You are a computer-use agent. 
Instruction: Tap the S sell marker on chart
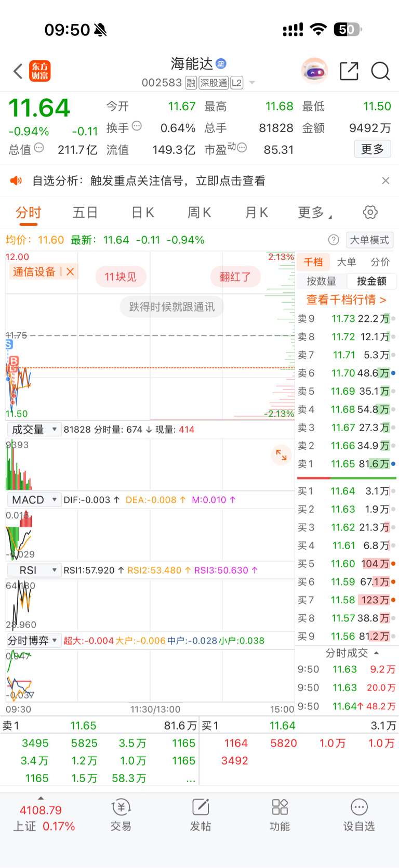[x=9, y=344]
